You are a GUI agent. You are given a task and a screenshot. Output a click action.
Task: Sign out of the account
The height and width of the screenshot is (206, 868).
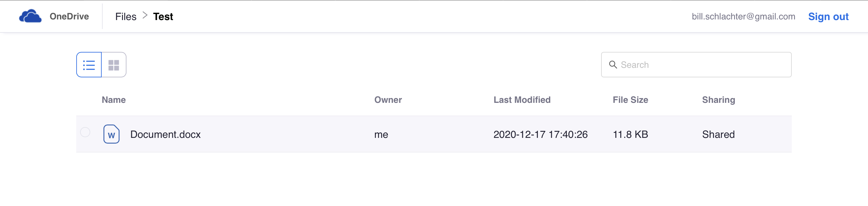point(828,17)
